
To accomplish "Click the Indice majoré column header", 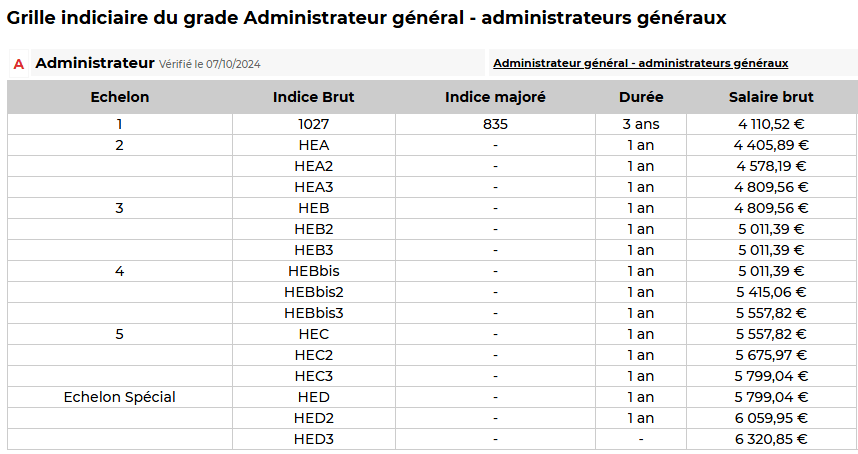I will click(495, 97).
